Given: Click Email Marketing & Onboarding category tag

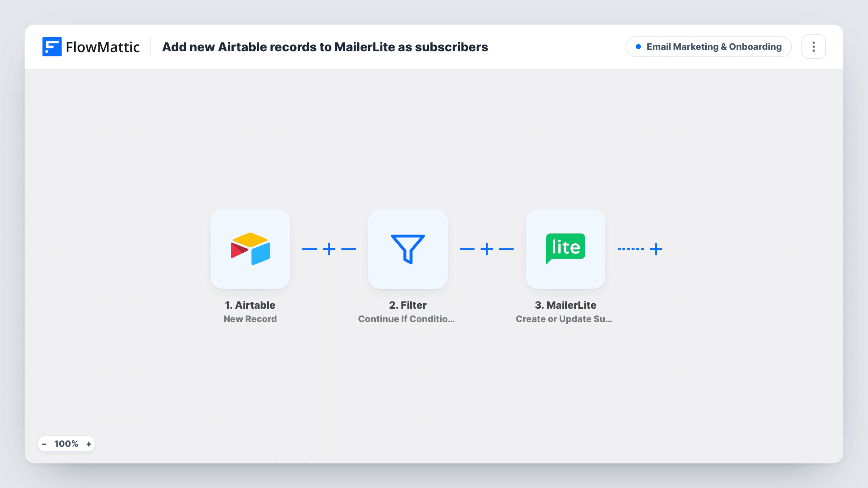Looking at the screenshot, I should [709, 47].
